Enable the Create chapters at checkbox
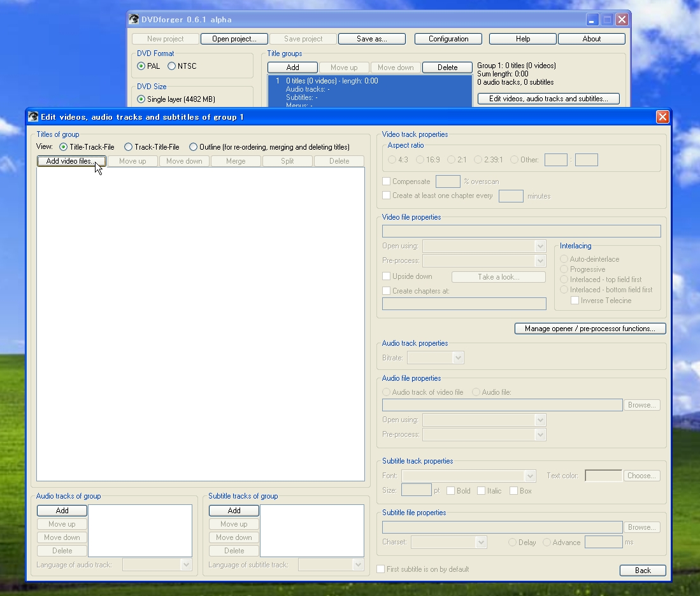 click(x=387, y=290)
